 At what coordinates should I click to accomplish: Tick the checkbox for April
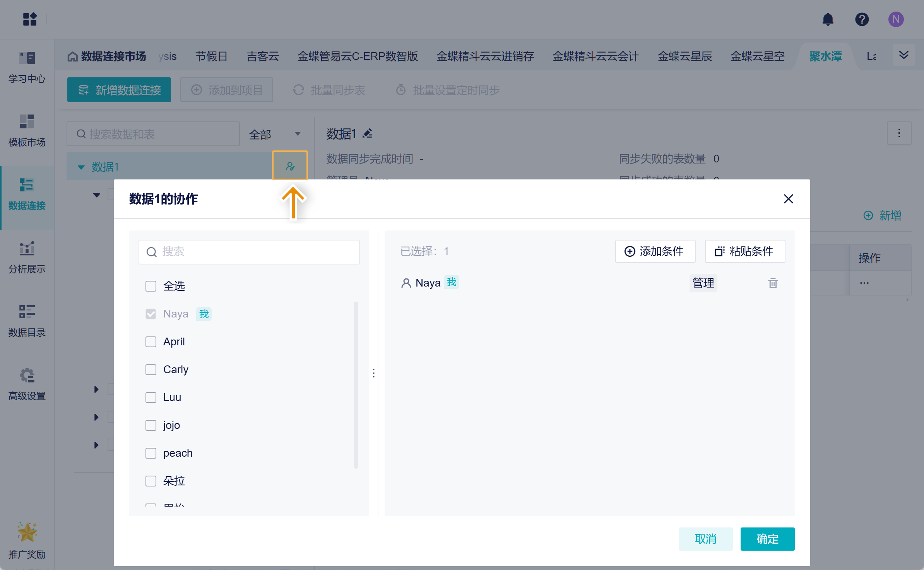click(151, 342)
